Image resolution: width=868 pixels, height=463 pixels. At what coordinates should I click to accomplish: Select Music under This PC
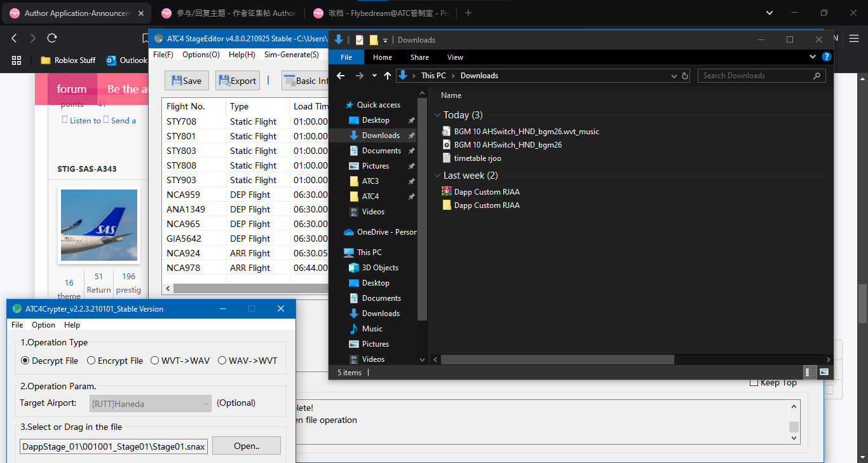[x=372, y=329]
